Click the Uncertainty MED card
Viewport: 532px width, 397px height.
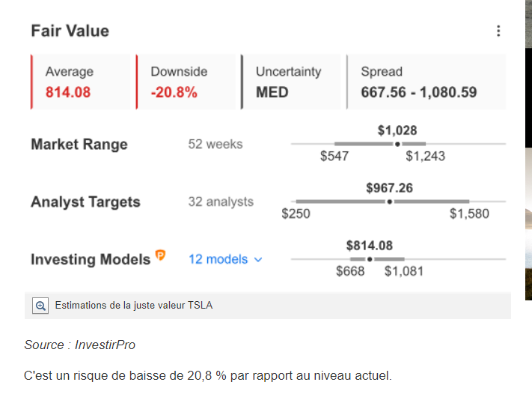click(x=292, y=82)
